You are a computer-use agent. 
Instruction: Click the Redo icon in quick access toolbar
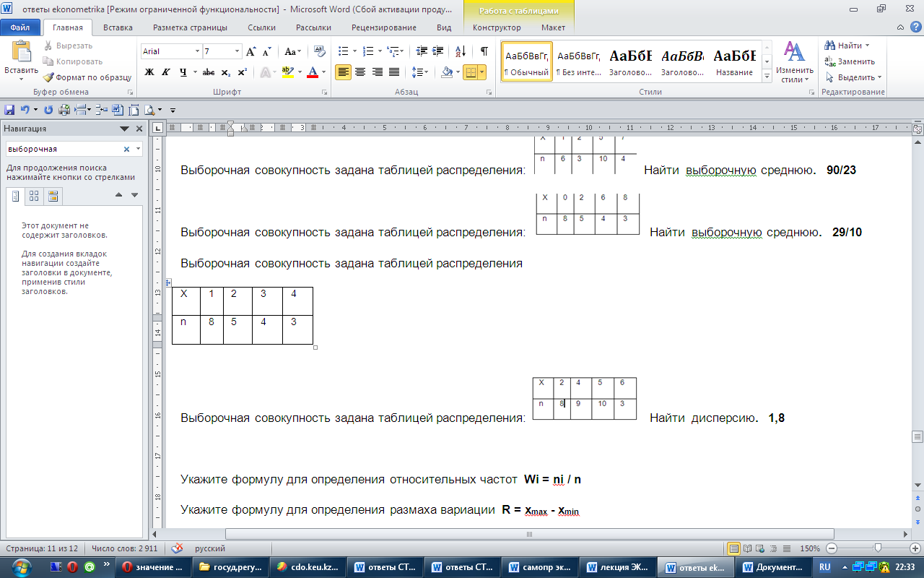[48, 110]
